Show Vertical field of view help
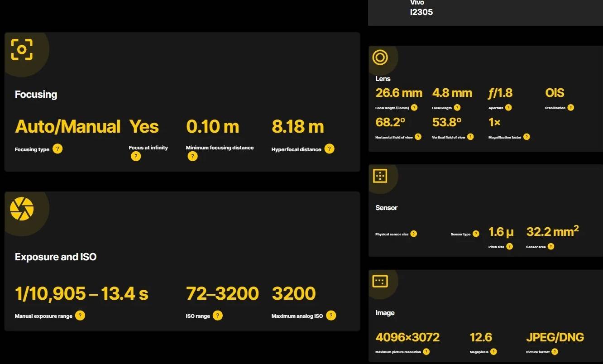 point(470,137)
